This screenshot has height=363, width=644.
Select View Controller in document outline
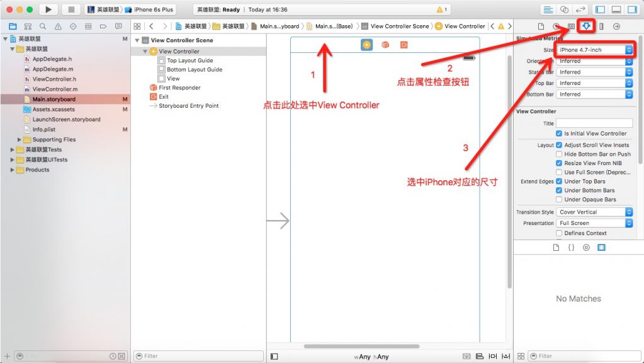[x=179, y=52]
